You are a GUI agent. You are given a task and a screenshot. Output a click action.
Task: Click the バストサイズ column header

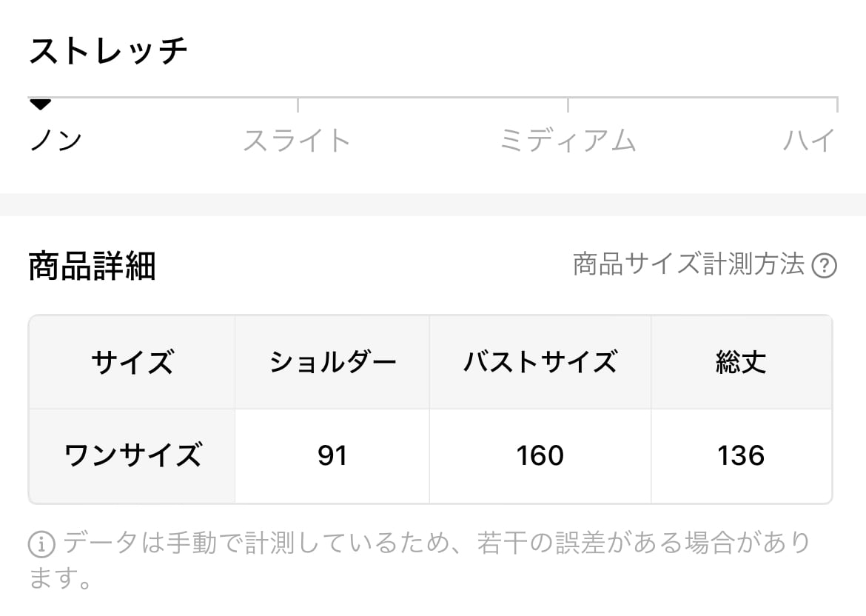coord(540,363)
